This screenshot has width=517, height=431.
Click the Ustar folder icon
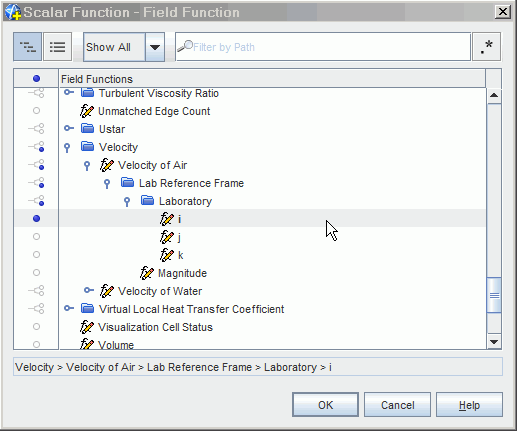[87, 128]
